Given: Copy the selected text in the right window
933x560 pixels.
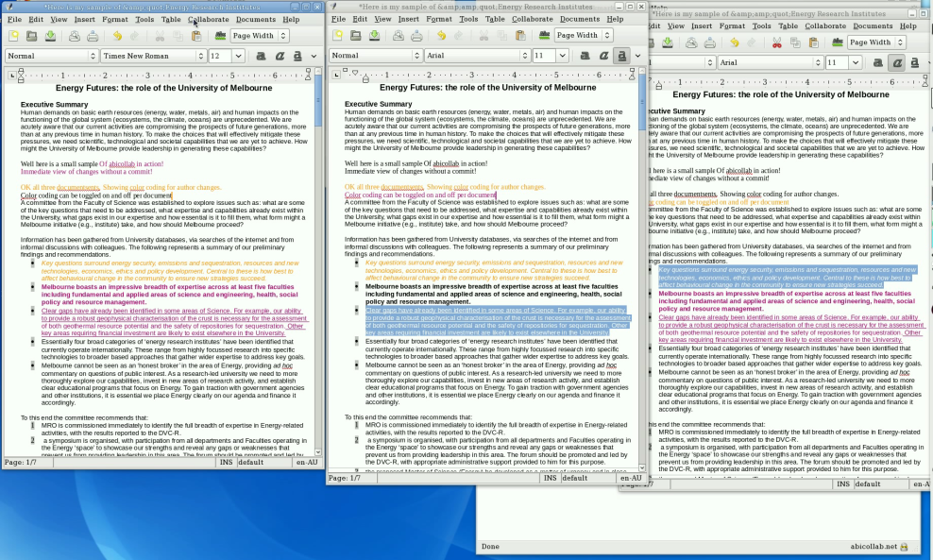Looking at the screenshot, I should pyautogui.click(x=795, y=42).
